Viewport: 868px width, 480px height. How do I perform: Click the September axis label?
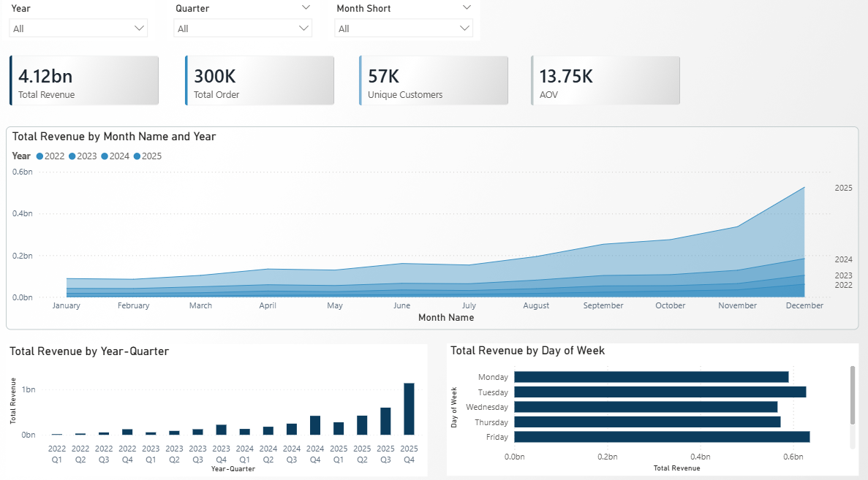[x=603, y=305]
